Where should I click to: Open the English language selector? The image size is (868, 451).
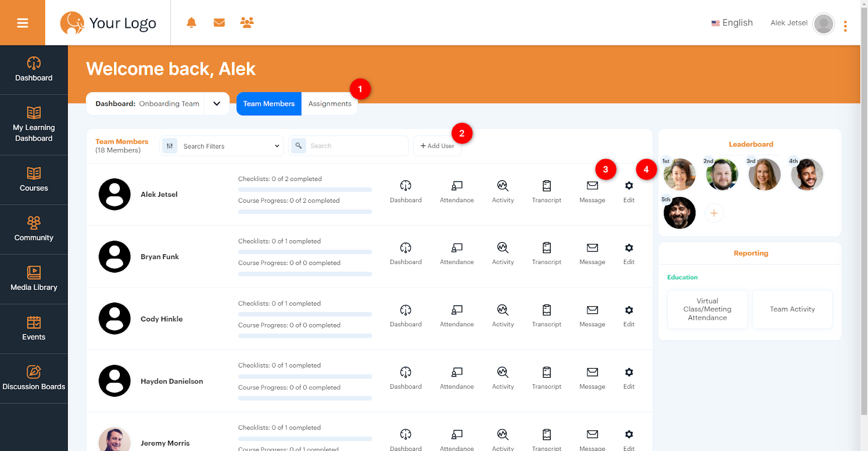tap(732, 23)
